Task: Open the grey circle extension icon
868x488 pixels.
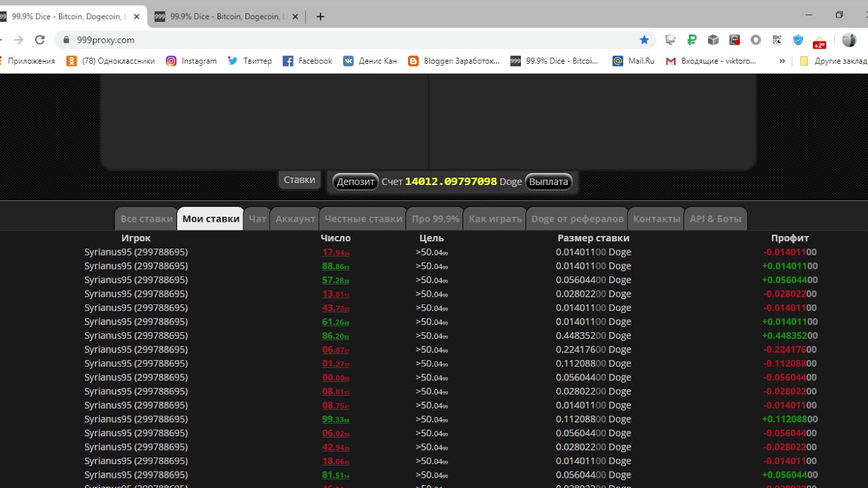Action: [755, 40]
